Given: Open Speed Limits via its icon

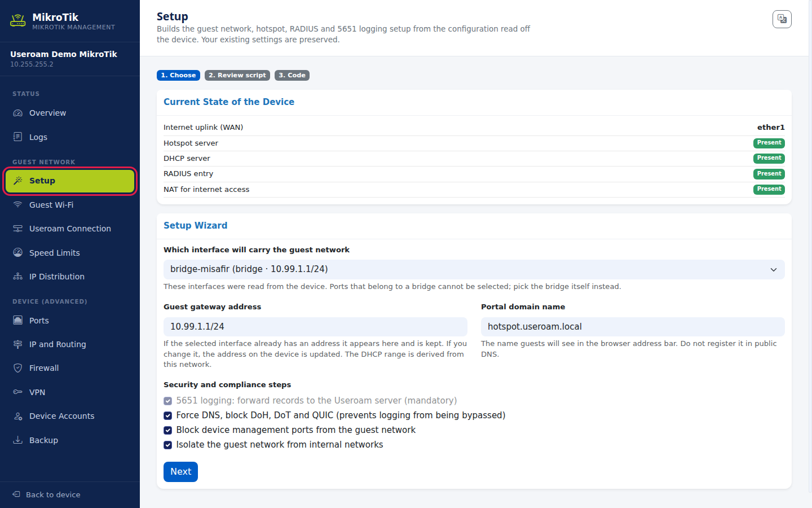Looking at the screenshot, I should pyautogui.click(x=18, y=253).
